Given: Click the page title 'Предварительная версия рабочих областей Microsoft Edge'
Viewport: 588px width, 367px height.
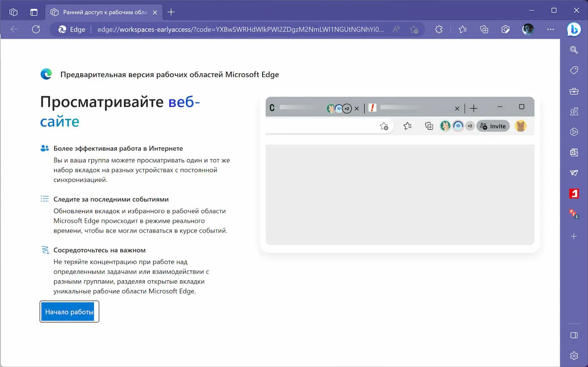Looking at the screenshot, I should [x=170, y=74].
